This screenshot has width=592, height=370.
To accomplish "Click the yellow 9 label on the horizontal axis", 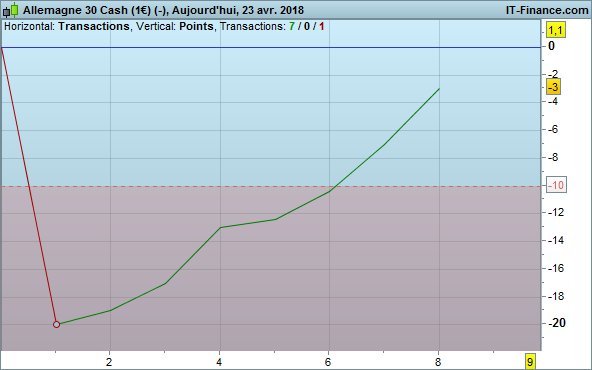I will 530,362.
